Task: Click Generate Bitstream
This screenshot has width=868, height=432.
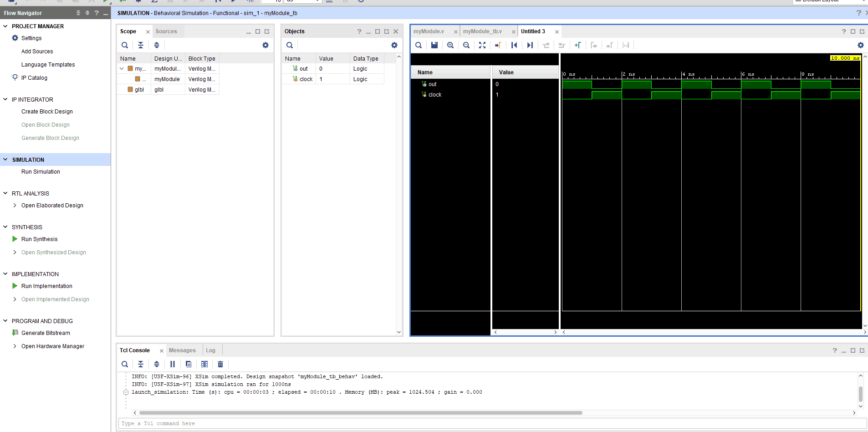Action: point(46,333)
